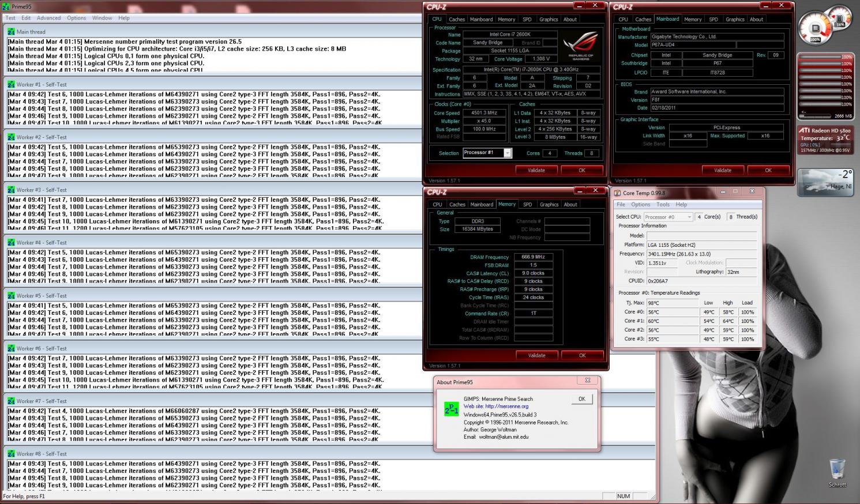Open the Recycle Bin (Schrott) desktop icon
This screenshot has height=504, width=860.
(x=837, y=473)
